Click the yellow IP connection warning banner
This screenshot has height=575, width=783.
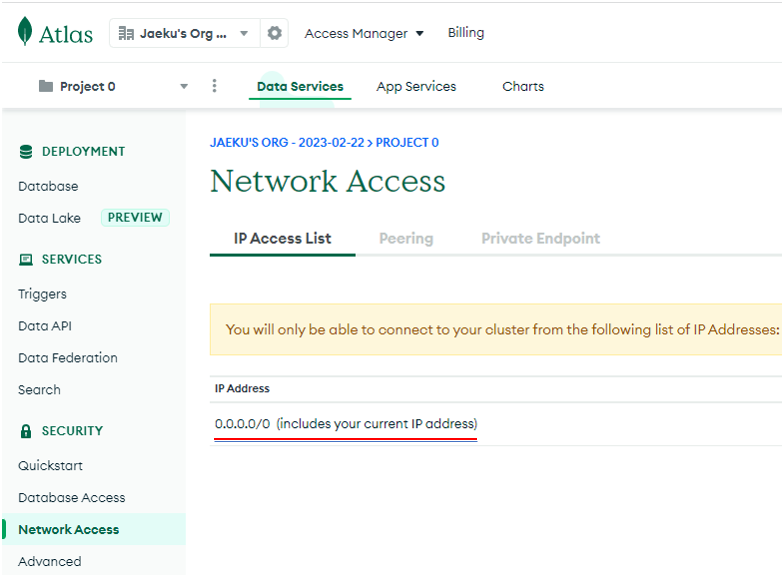[496, 329]
